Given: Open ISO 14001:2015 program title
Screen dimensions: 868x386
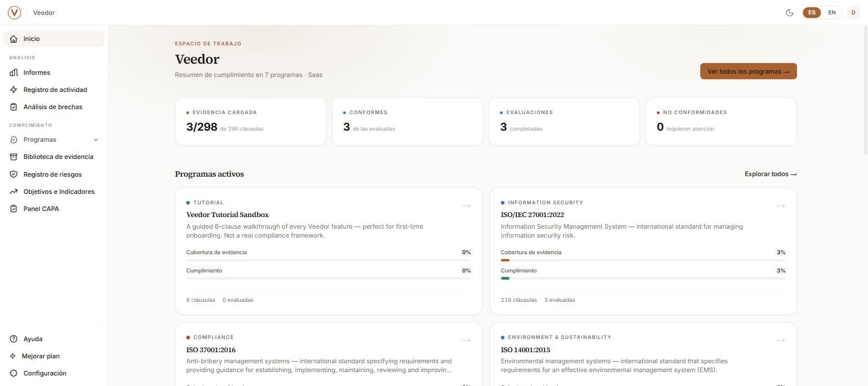Looking at the screenshot, I should (525, 350).
